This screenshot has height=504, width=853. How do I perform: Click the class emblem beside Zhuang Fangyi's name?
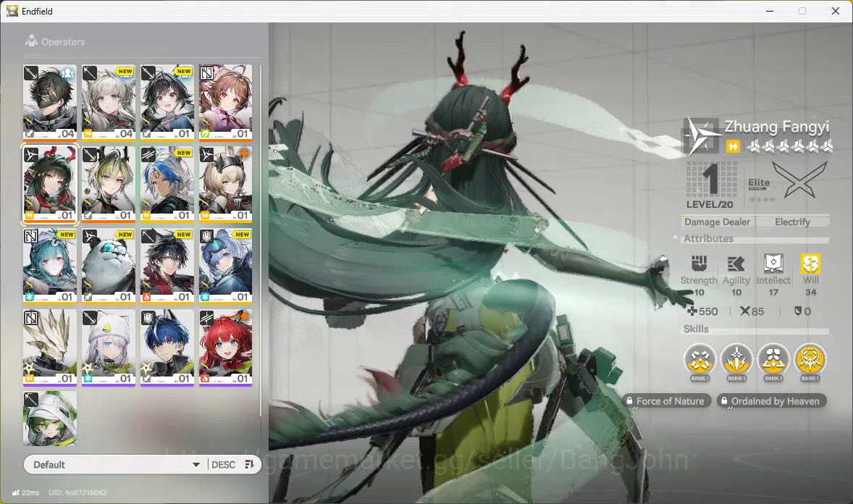(701, 135)
